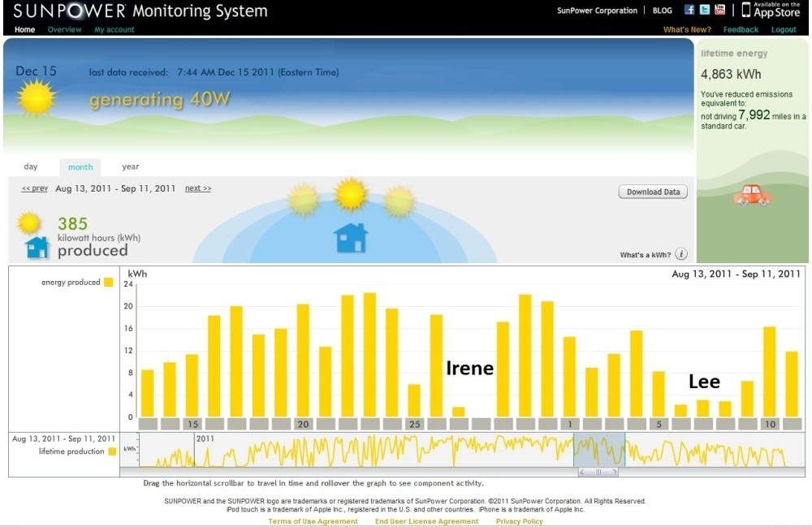Click the info icon beside What's a kWh
This screenshot has height=527, width=812.
click(x=681, y=254)
